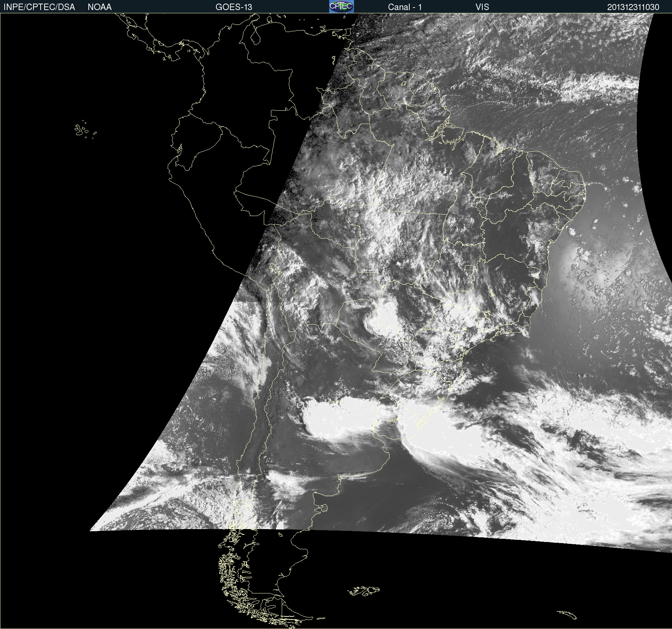Image resolution: width=672 pixels, height=629 pixels.
Task: Select the Canal - 1 label
Action: (405, 7)
